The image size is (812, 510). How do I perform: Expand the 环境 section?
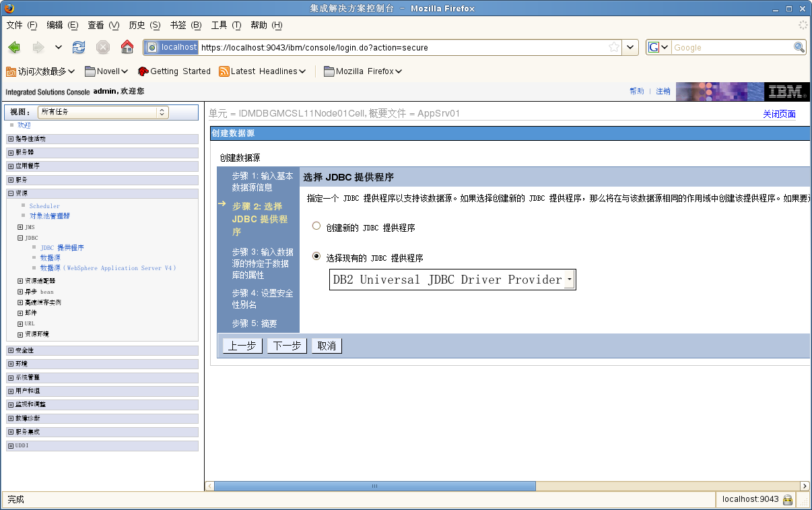point(11,364)
